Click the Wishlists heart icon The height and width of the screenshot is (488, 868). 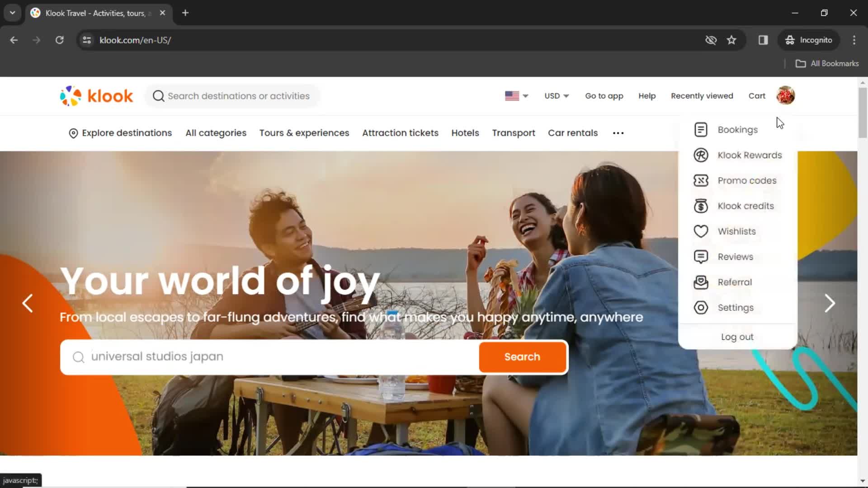pyautogui.click(x=700, y=231)
